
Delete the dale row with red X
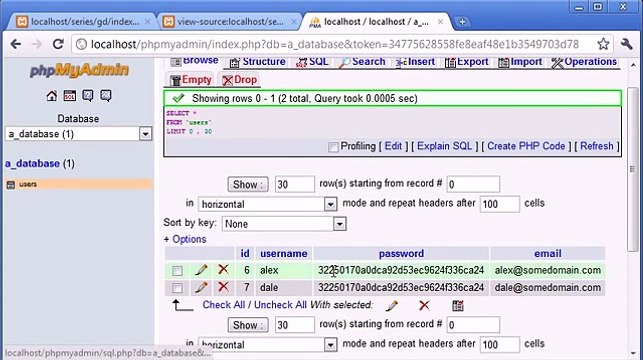(x=223, y=287)
